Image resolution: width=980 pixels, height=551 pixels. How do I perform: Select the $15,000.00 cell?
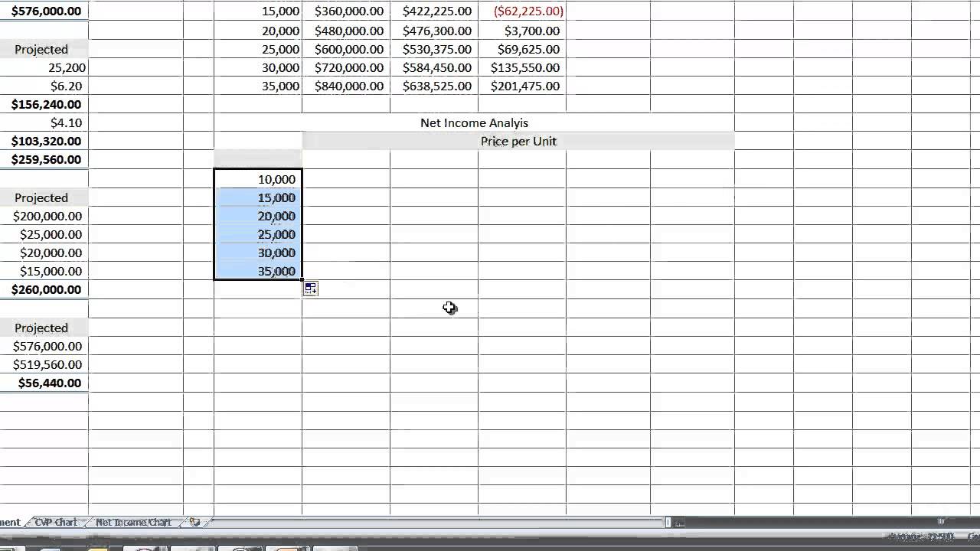(x=44, y=271)
